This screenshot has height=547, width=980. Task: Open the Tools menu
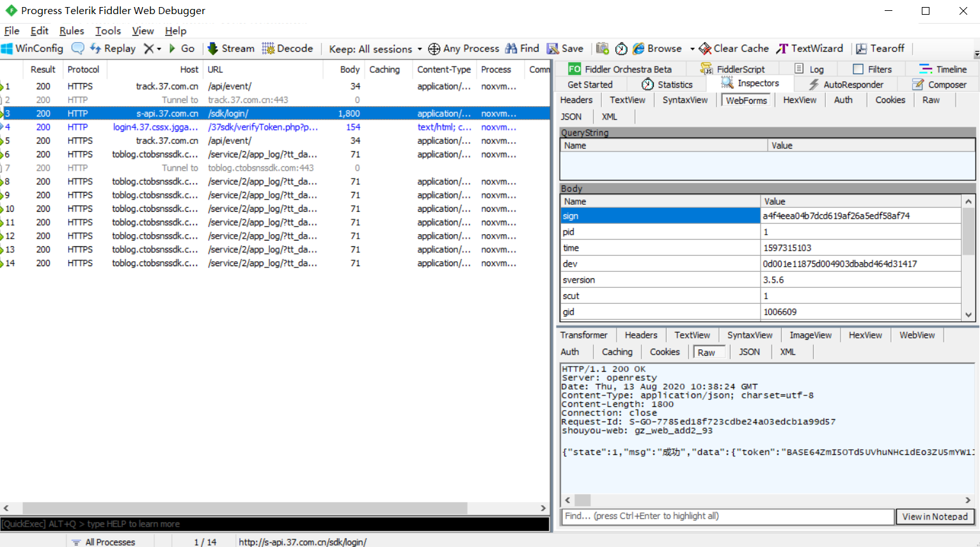(x=108, y=31)
